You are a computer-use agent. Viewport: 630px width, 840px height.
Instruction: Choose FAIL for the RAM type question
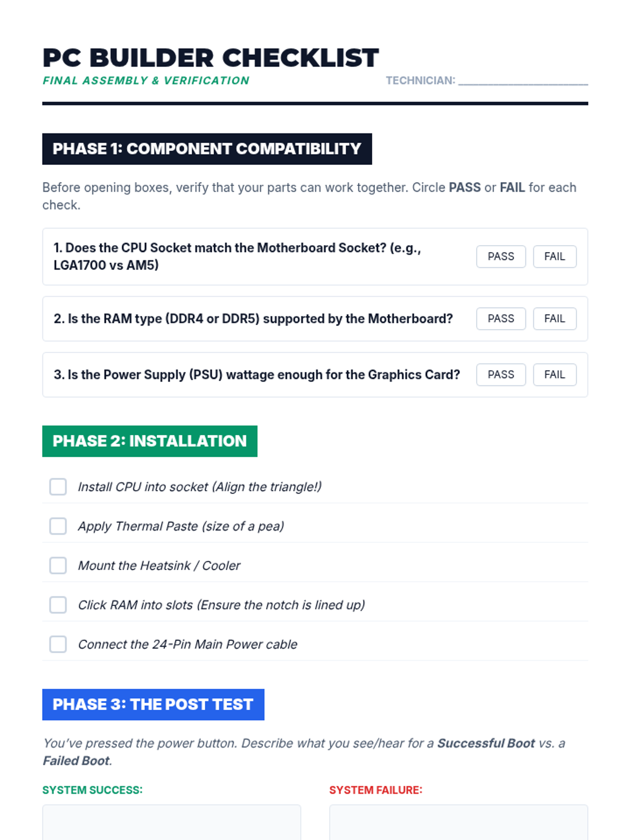coord(554,319)
